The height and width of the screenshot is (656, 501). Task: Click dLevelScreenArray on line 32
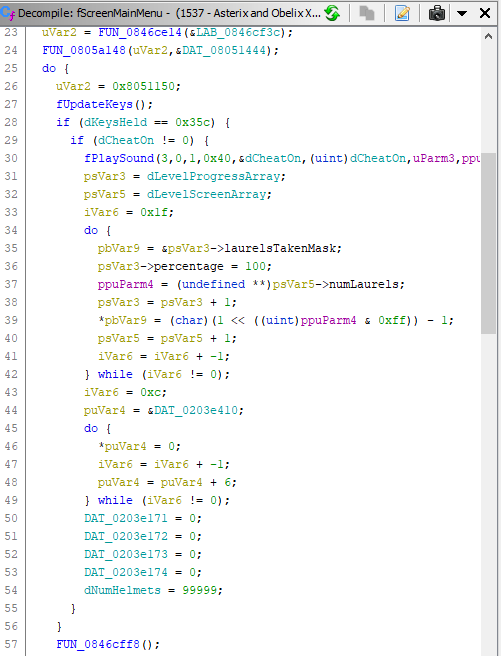(206, 194)
